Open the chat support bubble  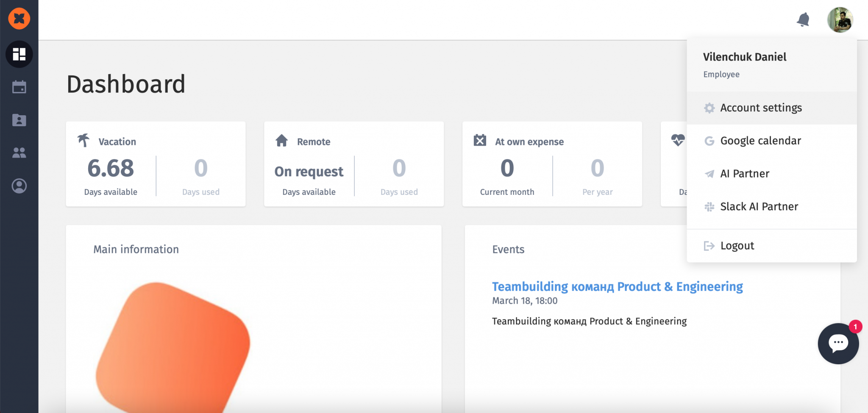pos(838,344)
